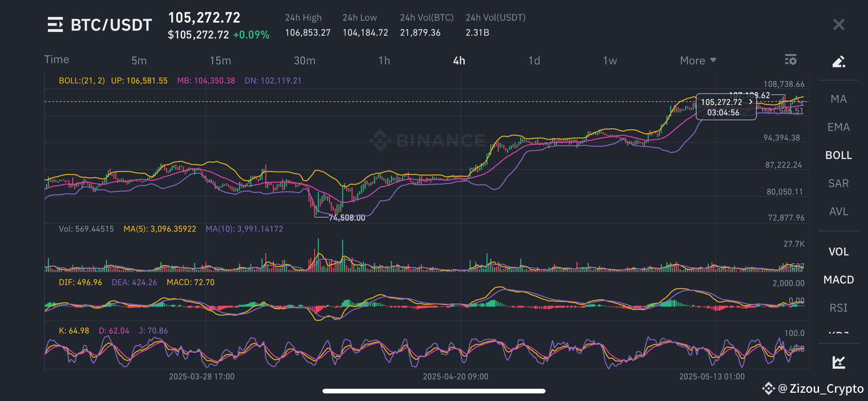Tap the MA(5): 3,096.35922 volume value
This screenshot has width=868, height=401.
tap(160, 229)
